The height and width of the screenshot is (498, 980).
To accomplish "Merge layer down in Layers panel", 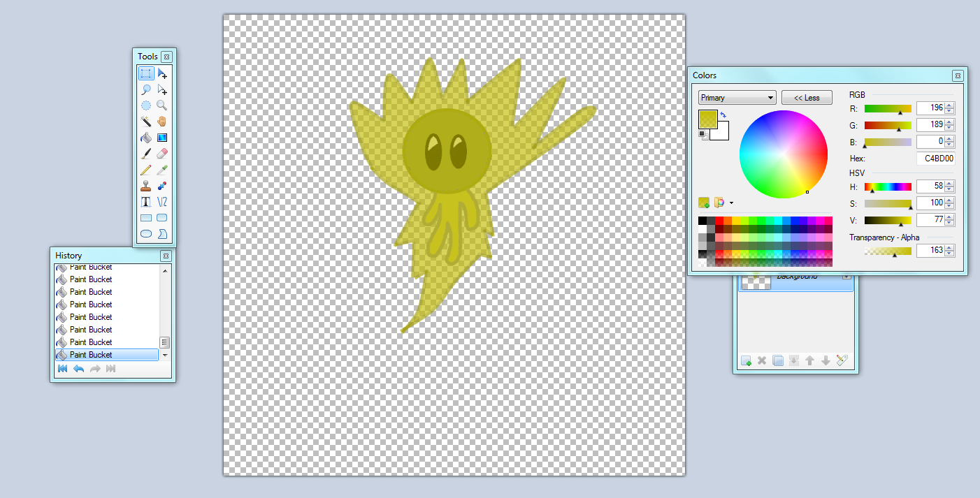I will point(794,361).
